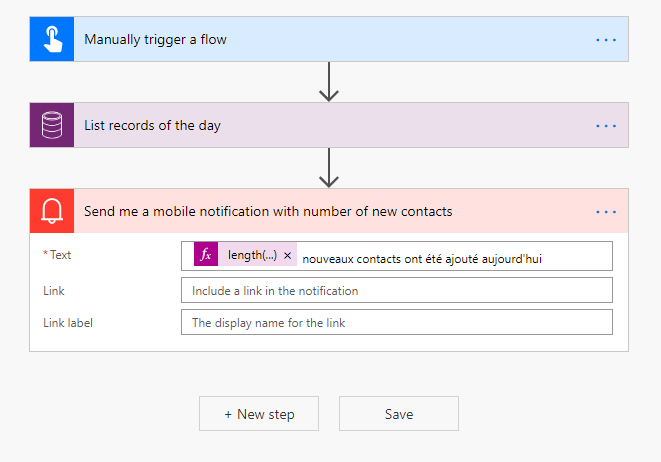Image resolution: width=661 pixels, height=462 pixels.
Task: Expand the Manually trigger a flow step
Action: tap(300, 39)
